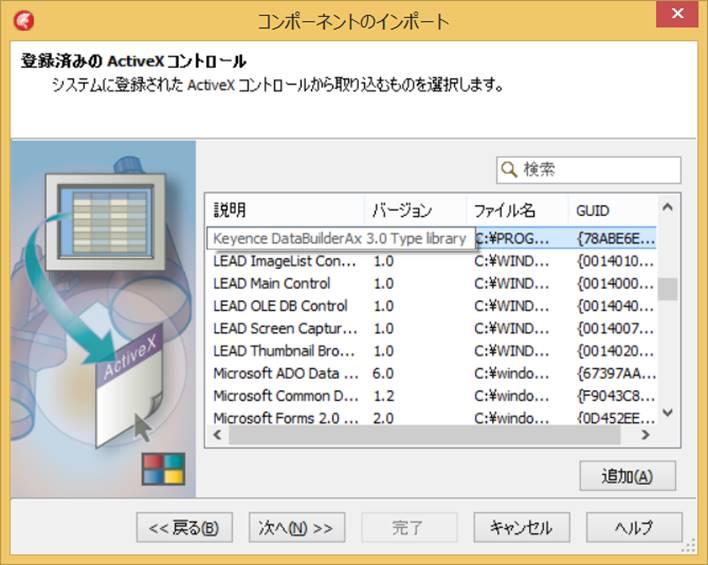Click the vertical scrollbar down arrow

pyautogui.click(x=668, y=412)
